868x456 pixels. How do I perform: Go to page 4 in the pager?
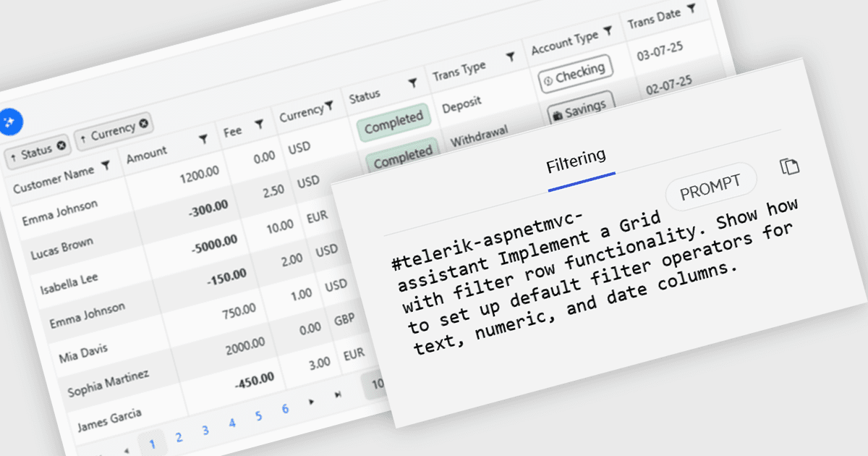tap(232, 423)
